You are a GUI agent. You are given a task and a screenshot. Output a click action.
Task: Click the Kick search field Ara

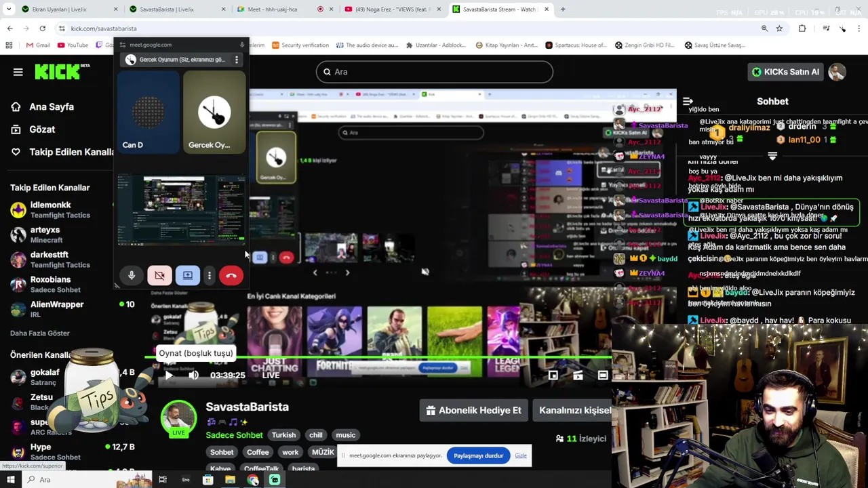pos(434,72)
